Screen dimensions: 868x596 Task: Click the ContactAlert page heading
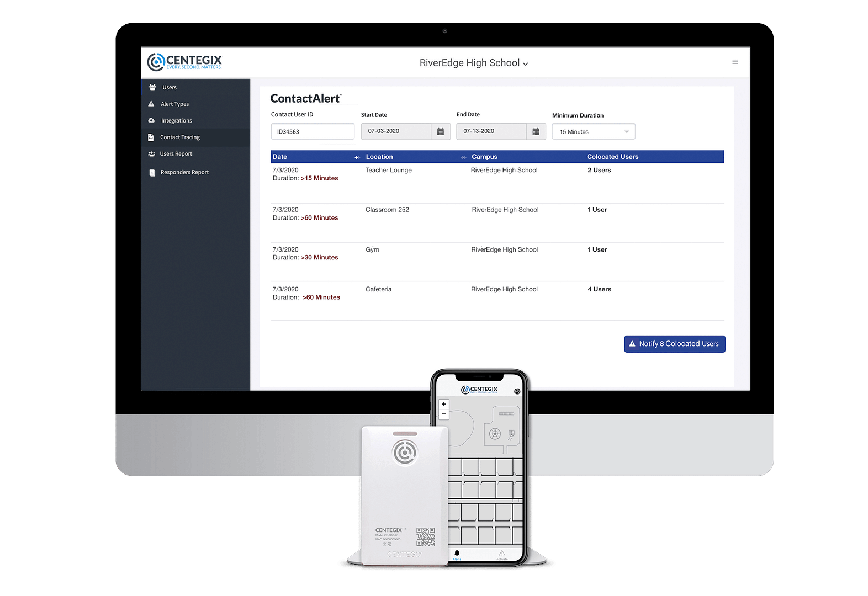306,99
